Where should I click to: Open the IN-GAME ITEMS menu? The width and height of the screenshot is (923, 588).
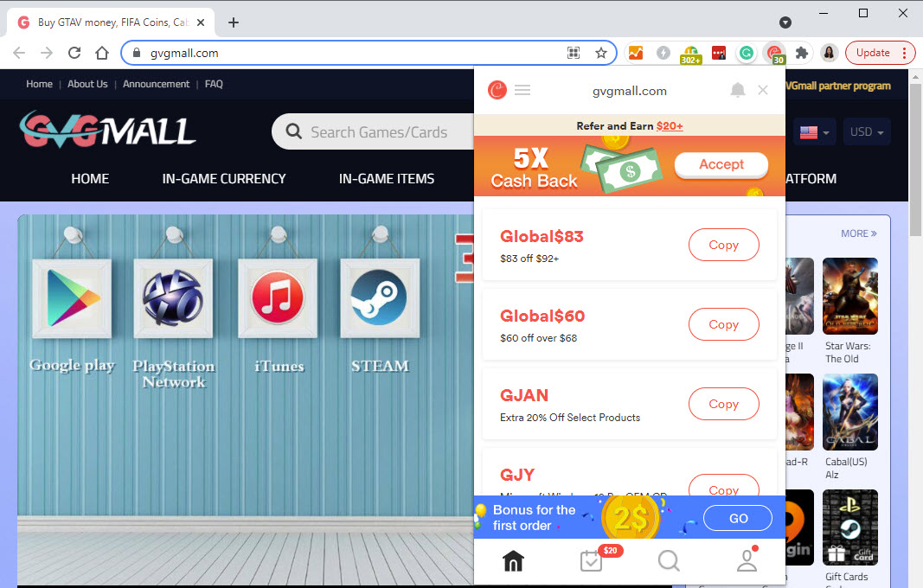[386, 179]
